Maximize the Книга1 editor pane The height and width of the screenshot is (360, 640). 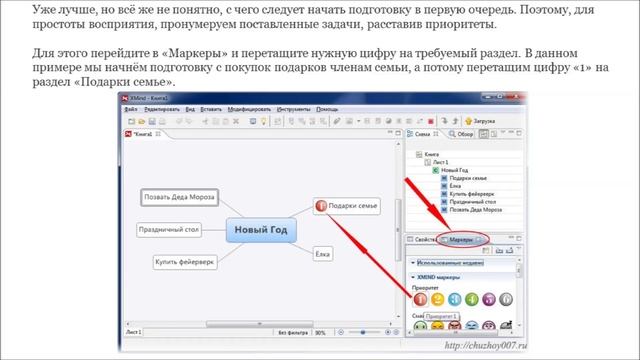click(398, 133)
